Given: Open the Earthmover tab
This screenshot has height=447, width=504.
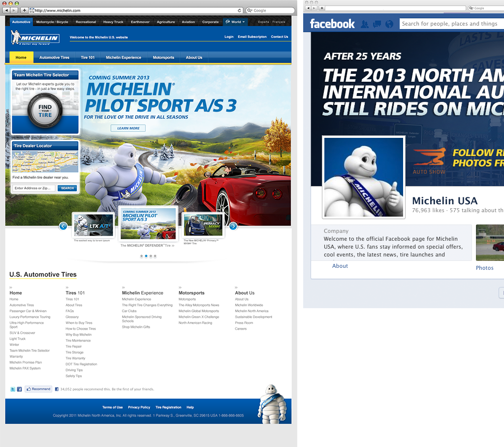Looking at the screenshot, I should pos(140,22).
